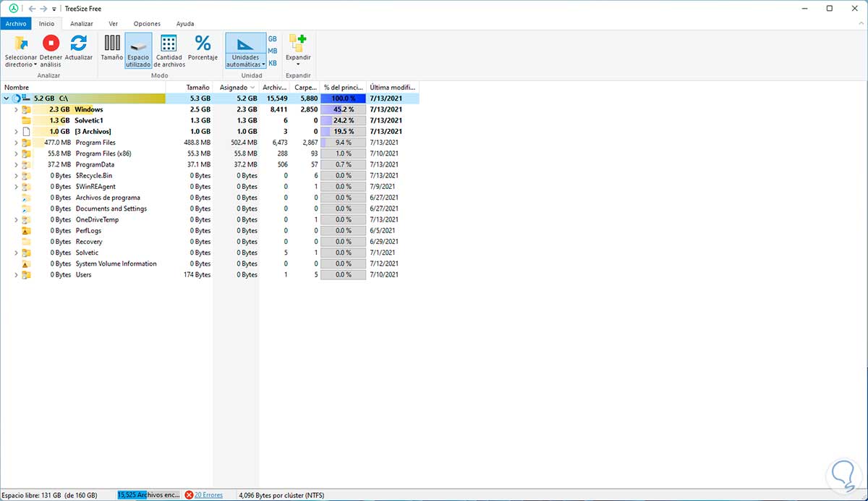Sort by the Archivos column header
This screenshot has width=868, height=501.
[275, 87]
